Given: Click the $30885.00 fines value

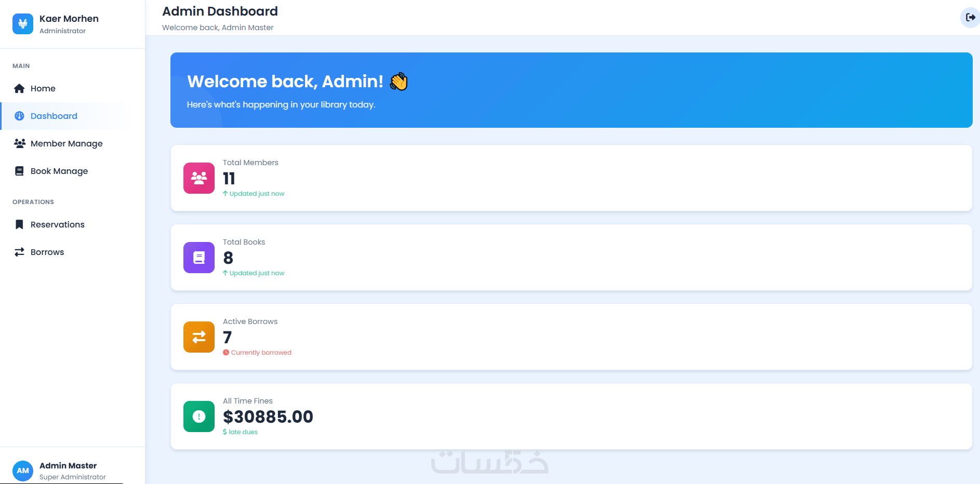Looking at the screenshot, I should pyautogui.click(x=268, y=416).
